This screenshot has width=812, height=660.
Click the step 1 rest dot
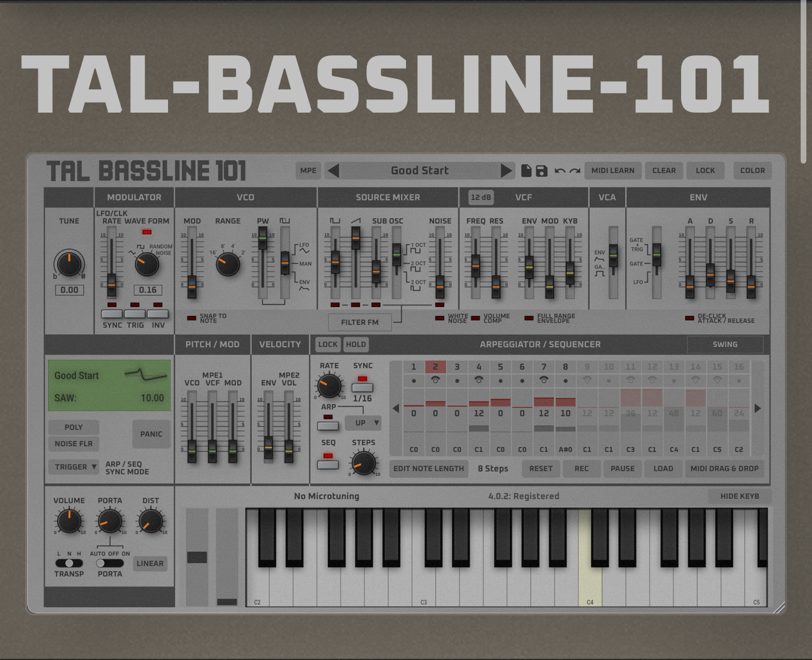pyautogui.click(x=414, y=381)
